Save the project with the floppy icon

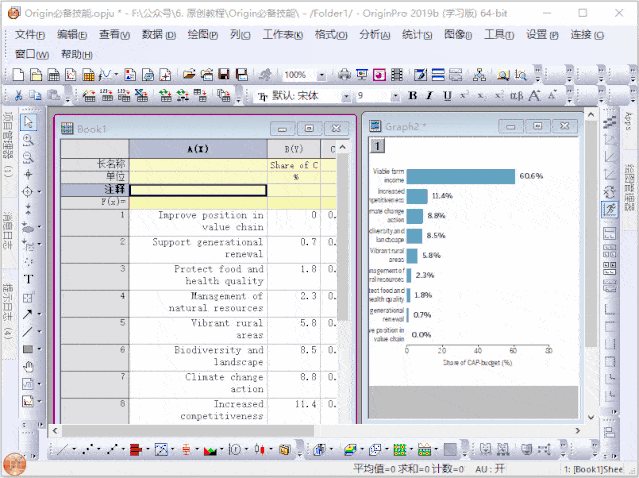[224, 75]
